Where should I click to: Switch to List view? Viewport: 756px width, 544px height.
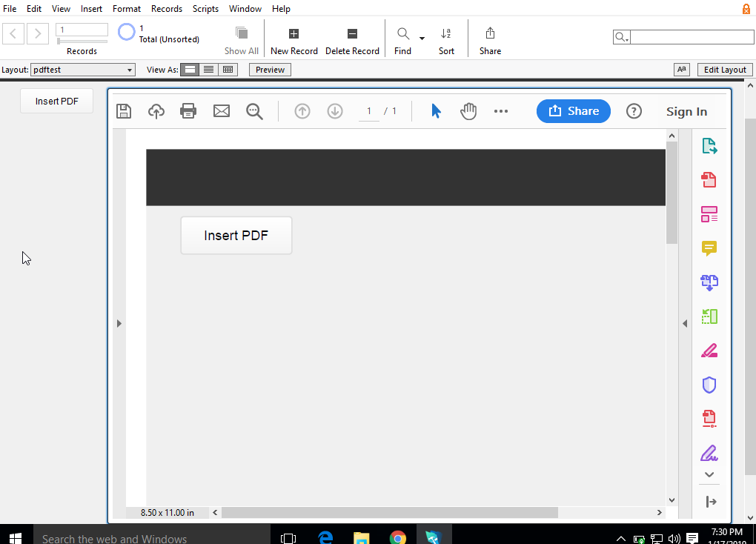(x=209, y=70)
